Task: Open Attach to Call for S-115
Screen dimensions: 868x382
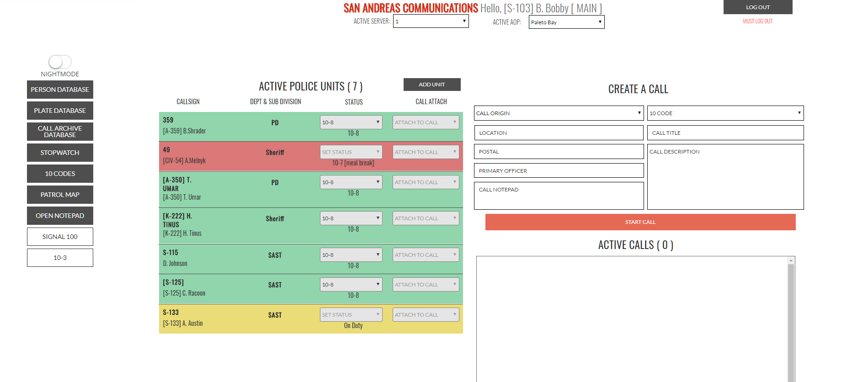Action: [426, 255]
